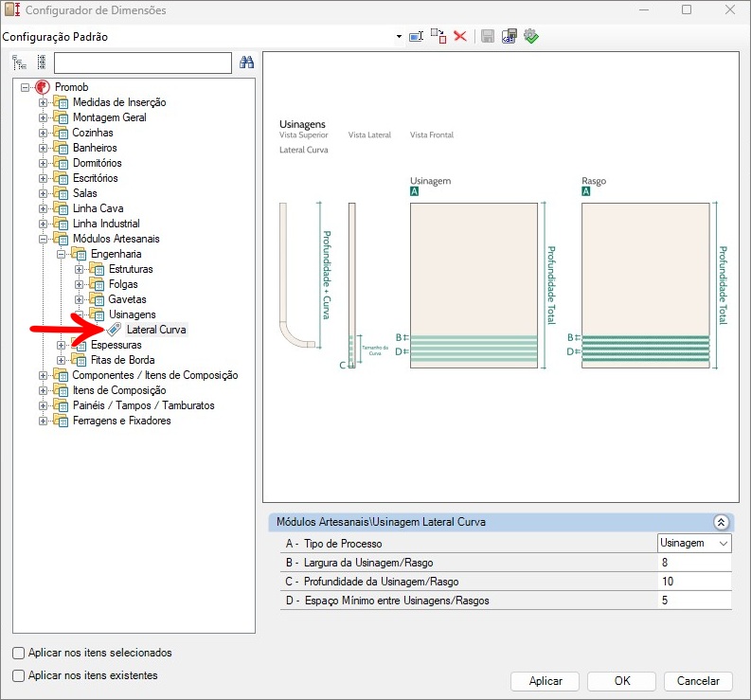Edit Profundidade da Usinagem/Rasgo value 10

click(x=694, y=582)
